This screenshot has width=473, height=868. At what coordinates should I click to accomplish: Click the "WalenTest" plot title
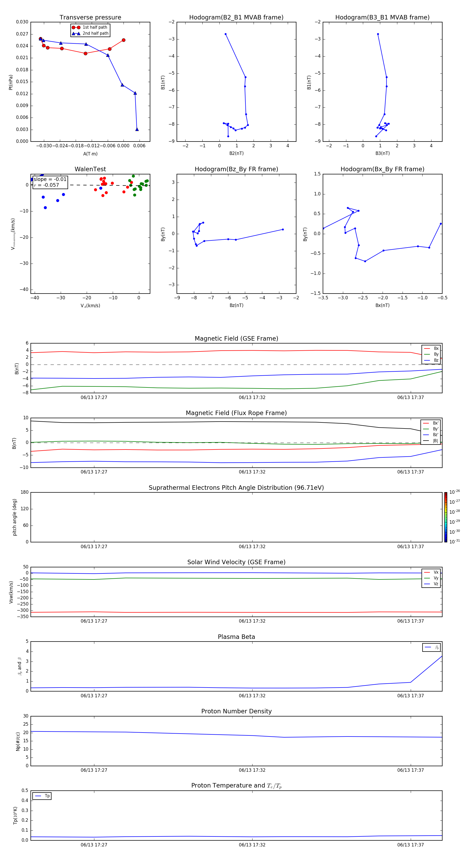coord(90,169)
